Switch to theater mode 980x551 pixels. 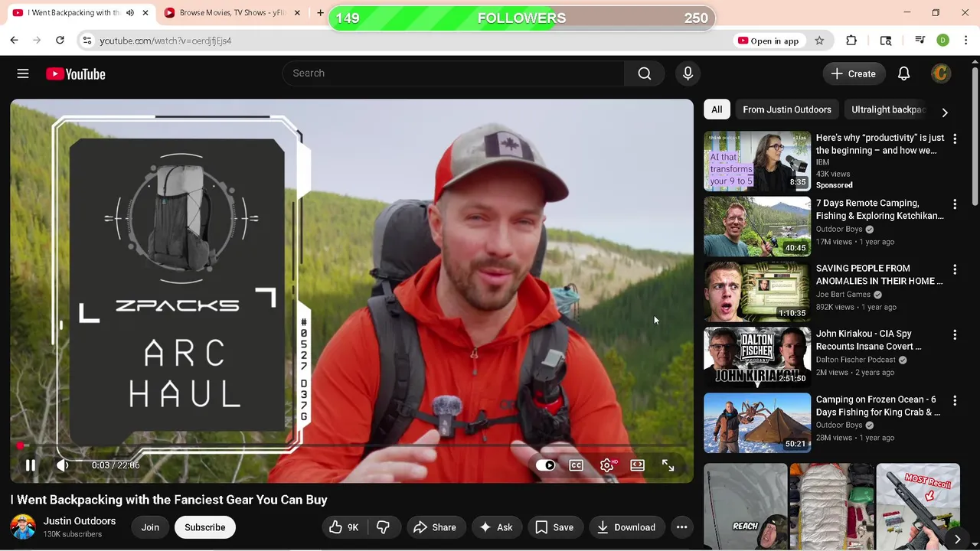pos(637,465)
